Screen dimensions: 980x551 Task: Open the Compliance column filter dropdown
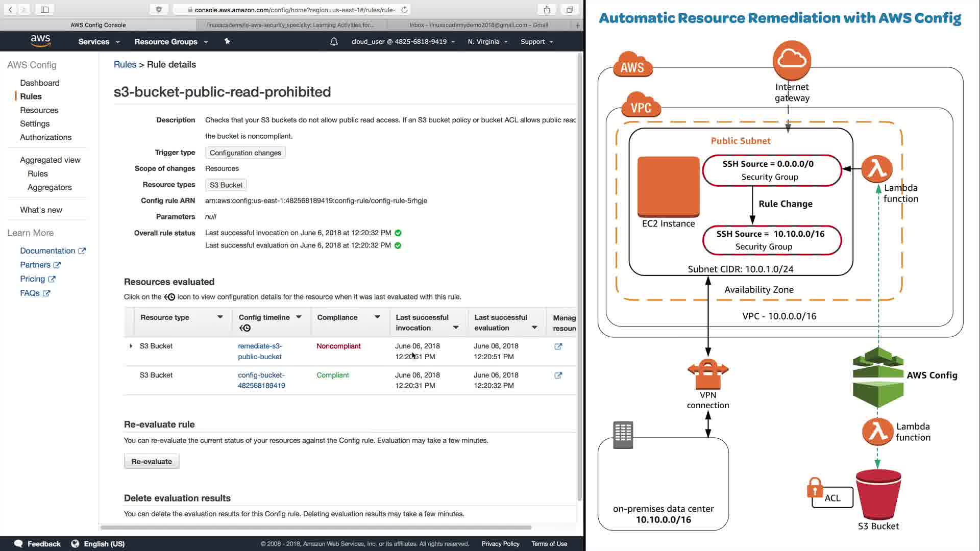pos(377,317)
